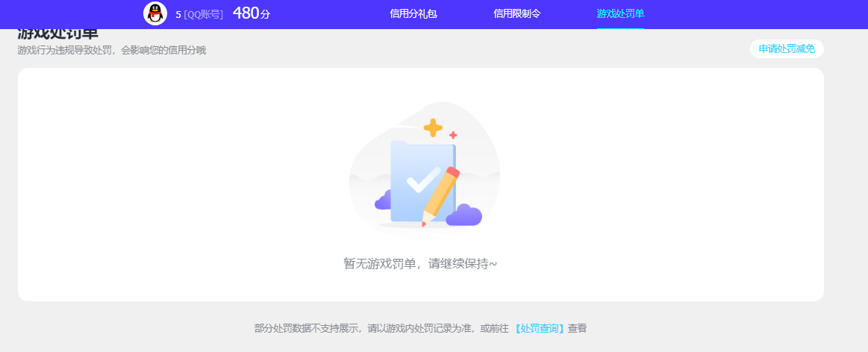
Task: Click the [QQ账号] account label
Action: click(x=203, y=14)
